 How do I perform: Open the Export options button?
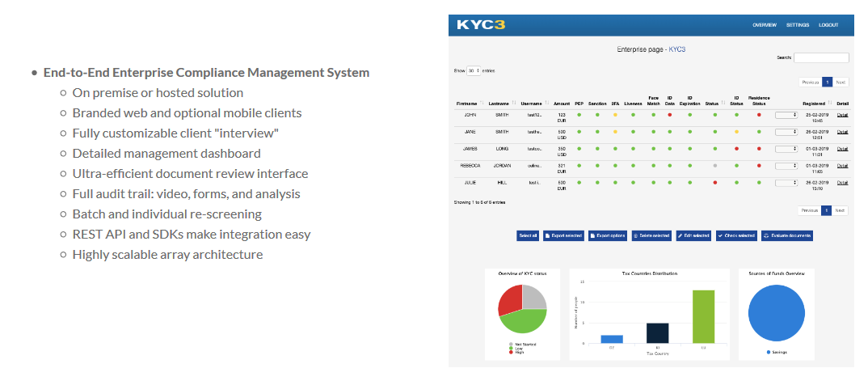[608, 236]
